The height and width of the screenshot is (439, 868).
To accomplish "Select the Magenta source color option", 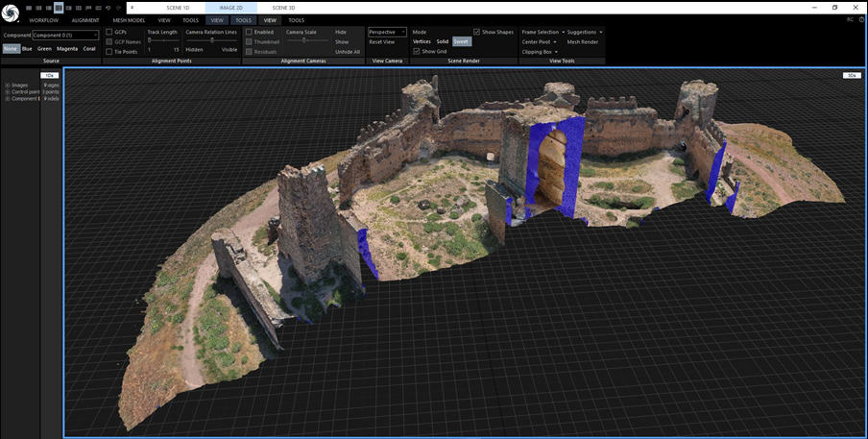I will click(67, 48).
